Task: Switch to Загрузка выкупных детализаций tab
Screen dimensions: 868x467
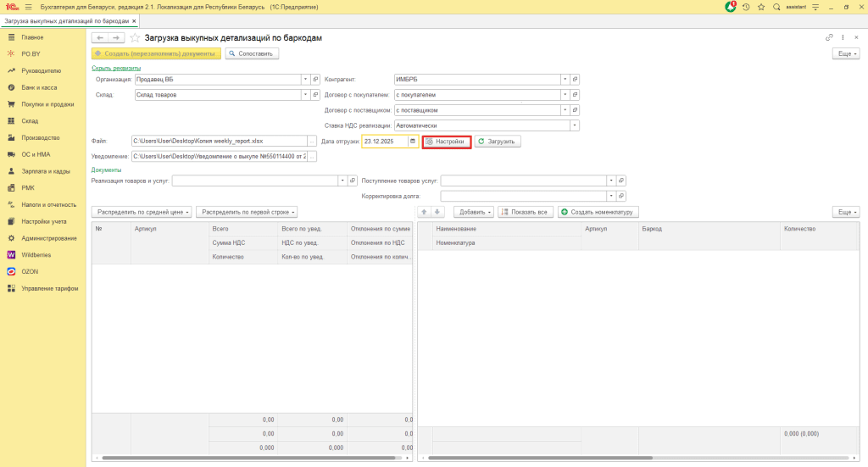Action: [x=66, y=19]
